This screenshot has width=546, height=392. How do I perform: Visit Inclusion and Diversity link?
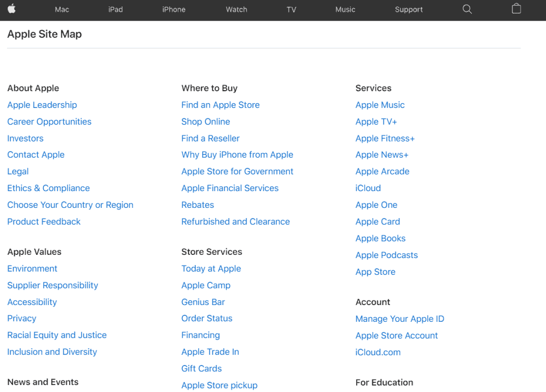52,352
